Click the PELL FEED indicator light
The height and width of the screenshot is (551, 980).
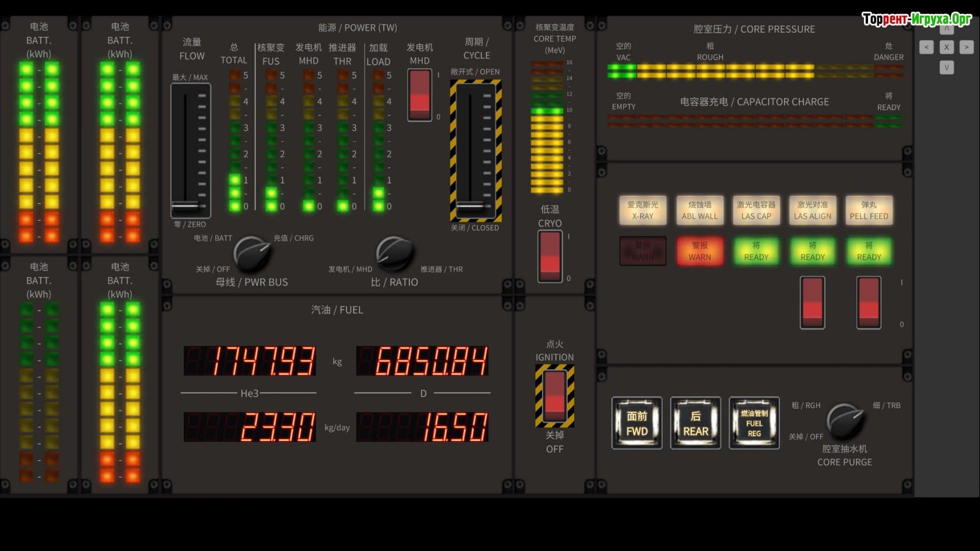pyautogui.click(x=869, y=210)
